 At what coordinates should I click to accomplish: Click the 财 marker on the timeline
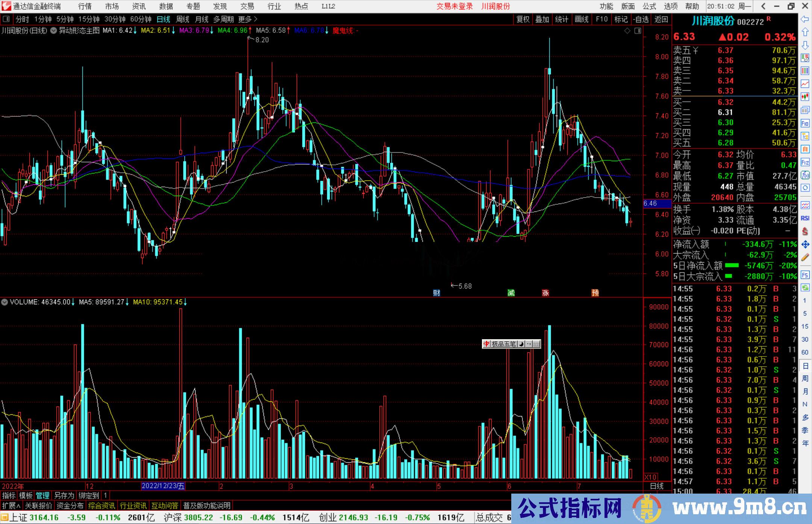(436, 293)
